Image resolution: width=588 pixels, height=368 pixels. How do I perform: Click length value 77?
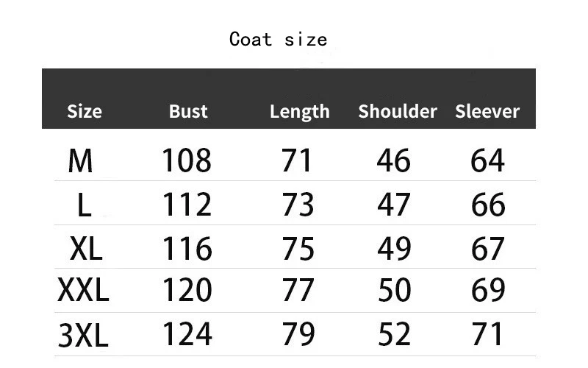298,289
